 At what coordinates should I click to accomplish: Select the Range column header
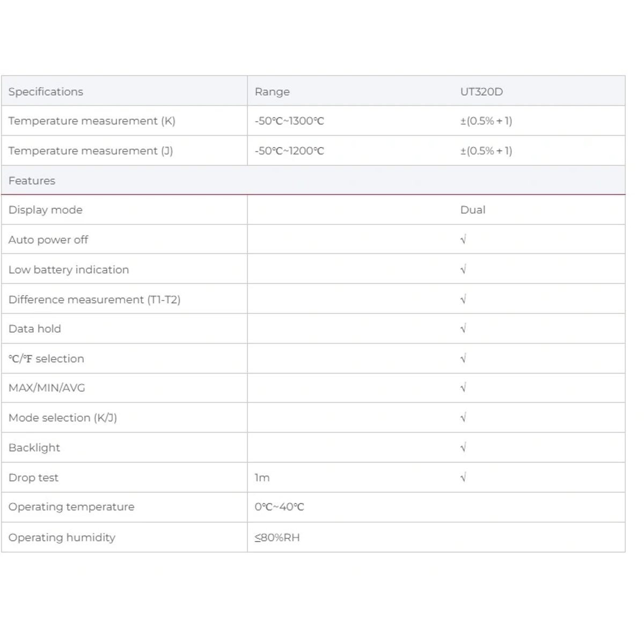pos(272,92)
